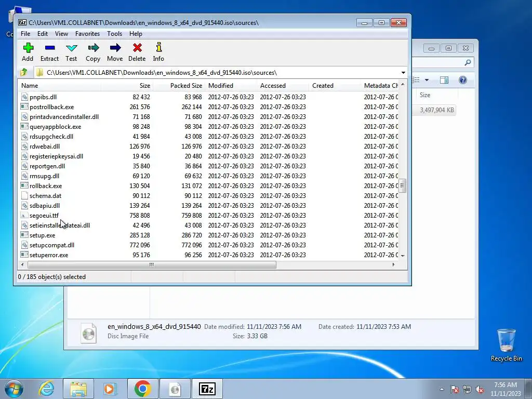The width and height of the screenshot is (532, 399).
Task: Select pnpibs.dll file icon
Action: point(24,97)
